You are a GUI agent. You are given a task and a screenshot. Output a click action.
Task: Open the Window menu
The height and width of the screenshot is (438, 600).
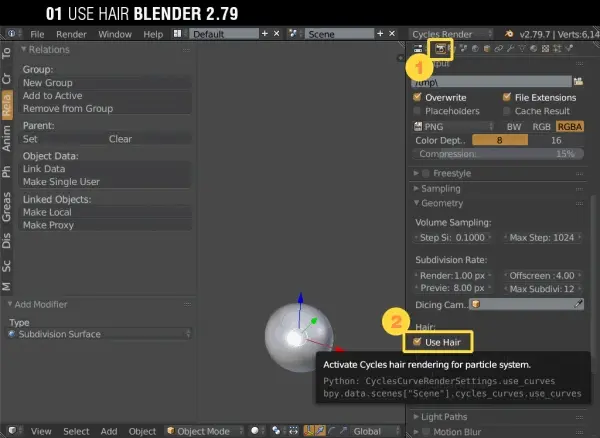click(115, 34)
